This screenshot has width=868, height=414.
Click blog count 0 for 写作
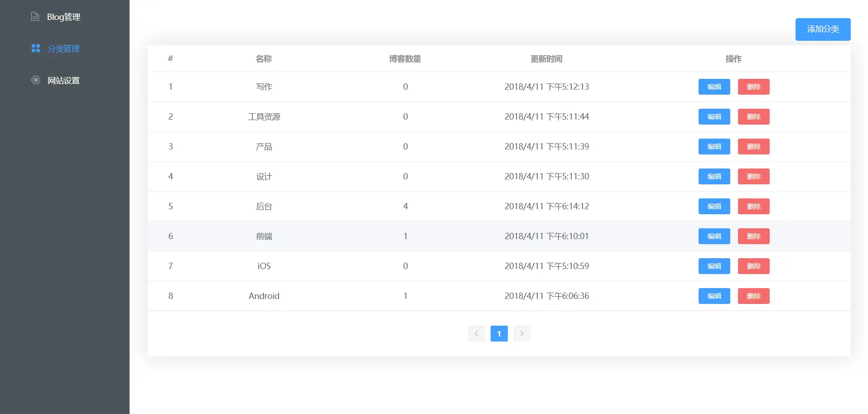(405, 87)
